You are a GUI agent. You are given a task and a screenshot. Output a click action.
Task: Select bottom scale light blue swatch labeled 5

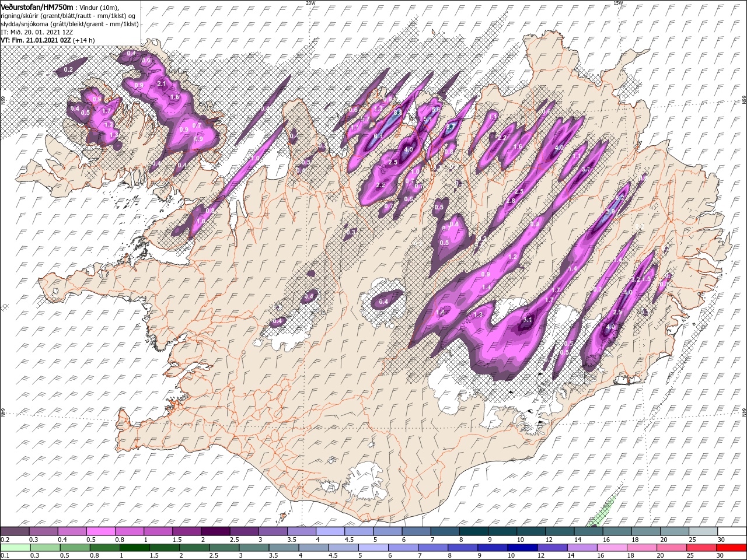click(x=374, y=548)
